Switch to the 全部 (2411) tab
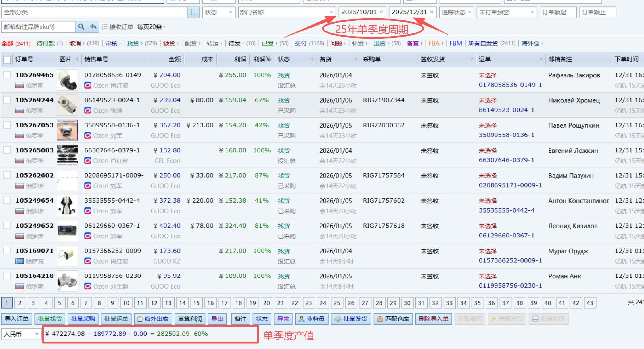Image resolution: width=644 pixels, height=349 pixels. point(16,43)
